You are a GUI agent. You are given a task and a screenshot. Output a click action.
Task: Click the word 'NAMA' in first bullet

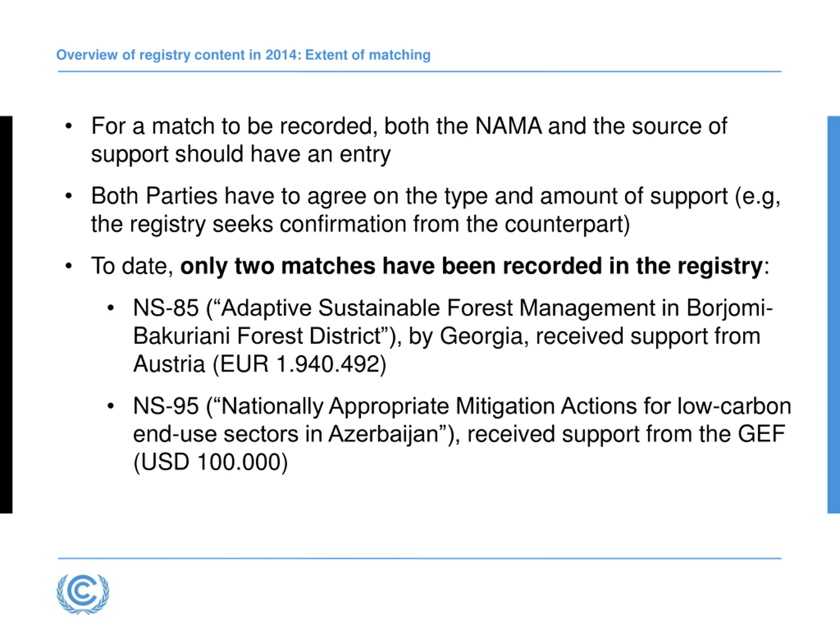[x=509, y=126]
